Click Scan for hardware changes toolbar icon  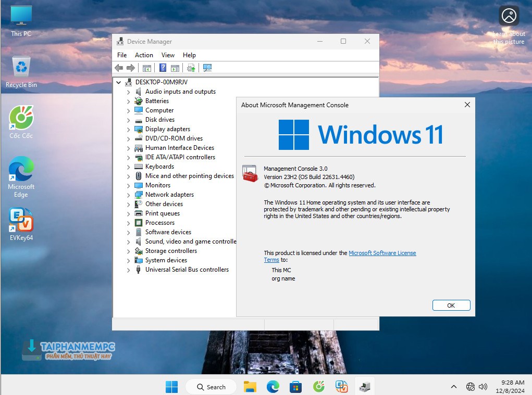click(x=207, y=68)
